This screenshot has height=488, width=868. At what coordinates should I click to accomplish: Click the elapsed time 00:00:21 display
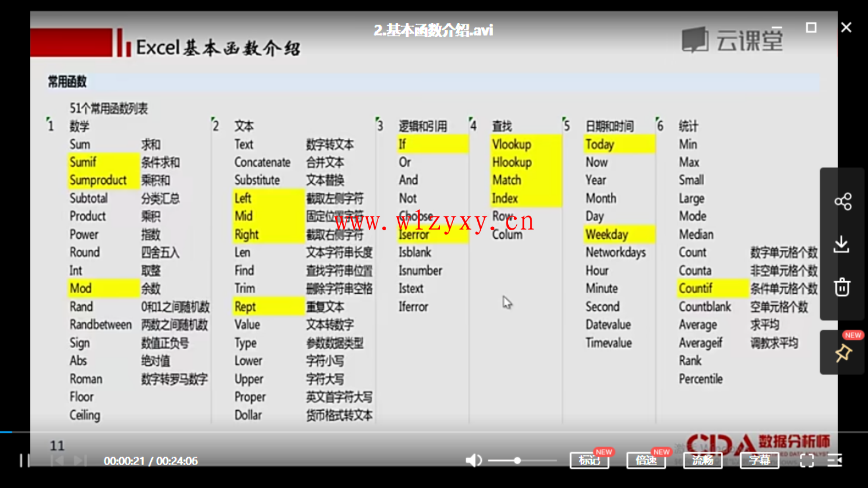[x=124, y=461]
